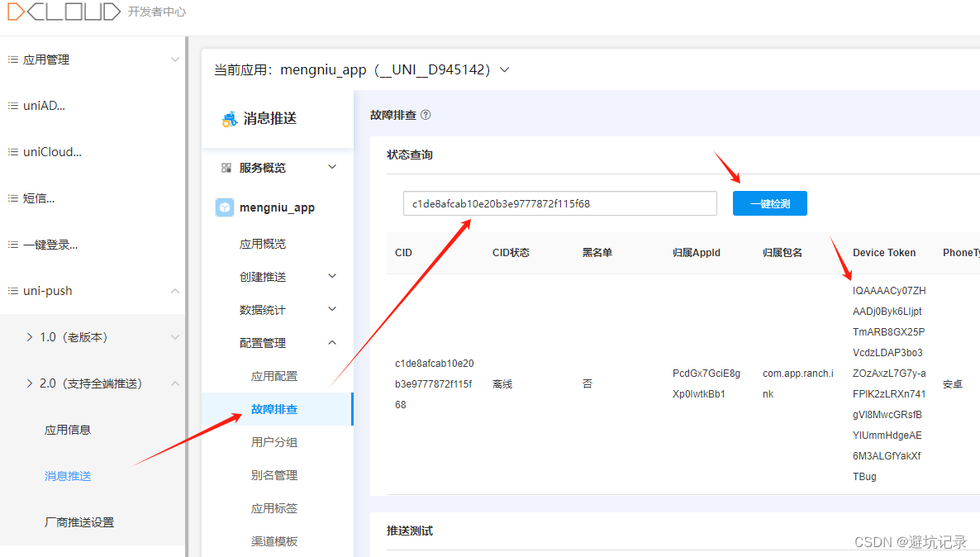Click the Device Token column header
The width and height of the screenshot is (980, 557).
(884, 253)
